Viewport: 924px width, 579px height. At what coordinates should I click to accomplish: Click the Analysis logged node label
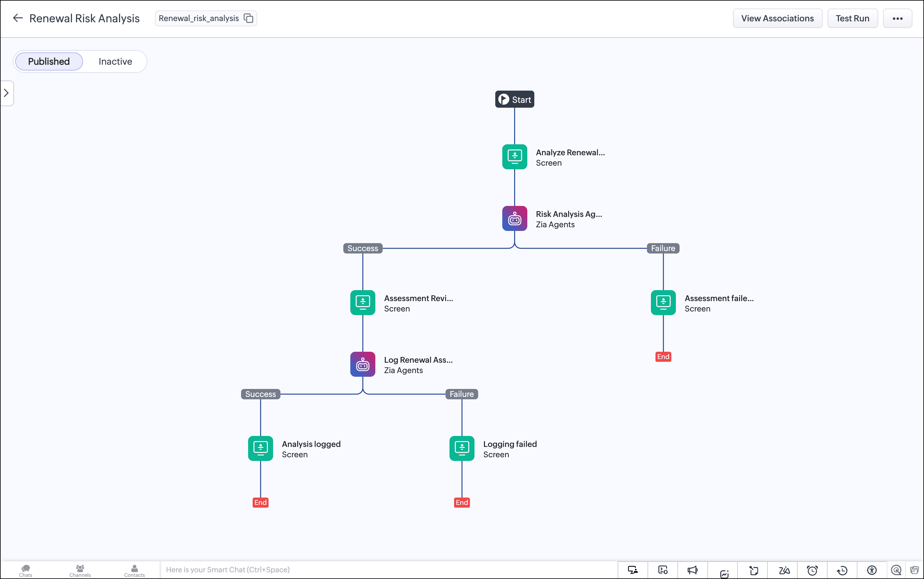[311, 444]
